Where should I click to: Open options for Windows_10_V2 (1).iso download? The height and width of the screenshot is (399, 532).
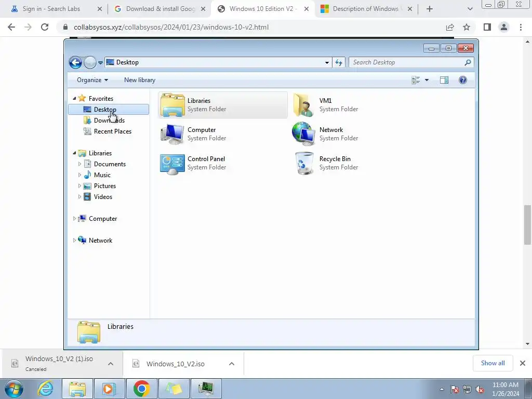(111, 364)
